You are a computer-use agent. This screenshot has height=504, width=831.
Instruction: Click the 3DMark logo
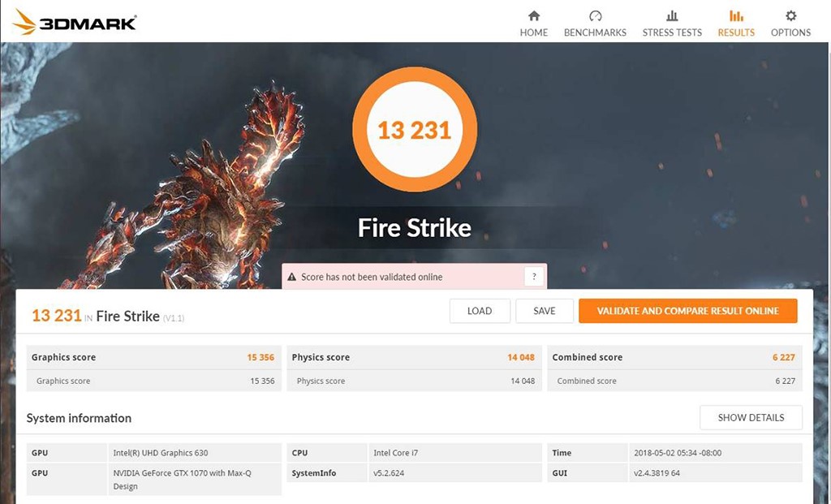coord(74,22)
